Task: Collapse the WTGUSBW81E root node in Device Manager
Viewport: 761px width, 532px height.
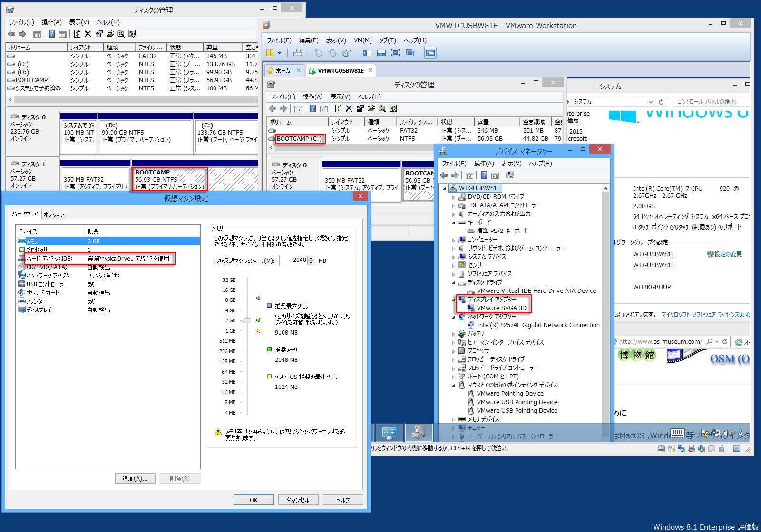Action: [445, 188]
